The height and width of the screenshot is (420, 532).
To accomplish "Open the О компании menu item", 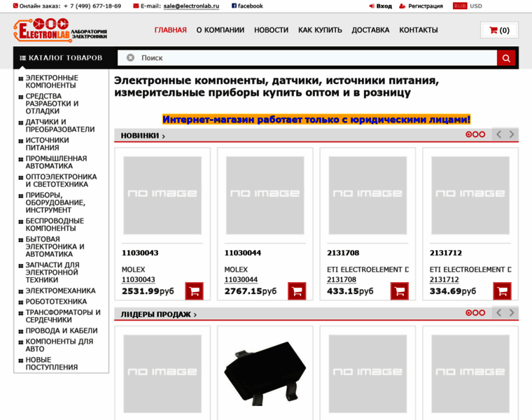I will [220, 30].
